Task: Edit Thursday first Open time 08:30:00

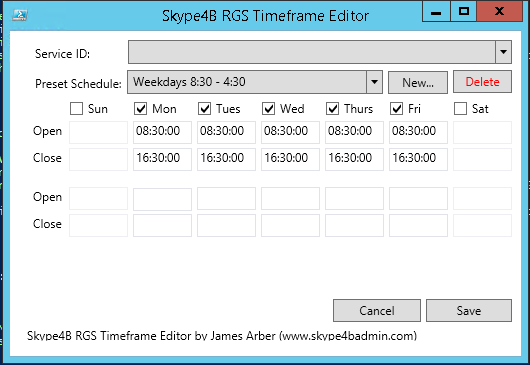Action: (354, 132)
